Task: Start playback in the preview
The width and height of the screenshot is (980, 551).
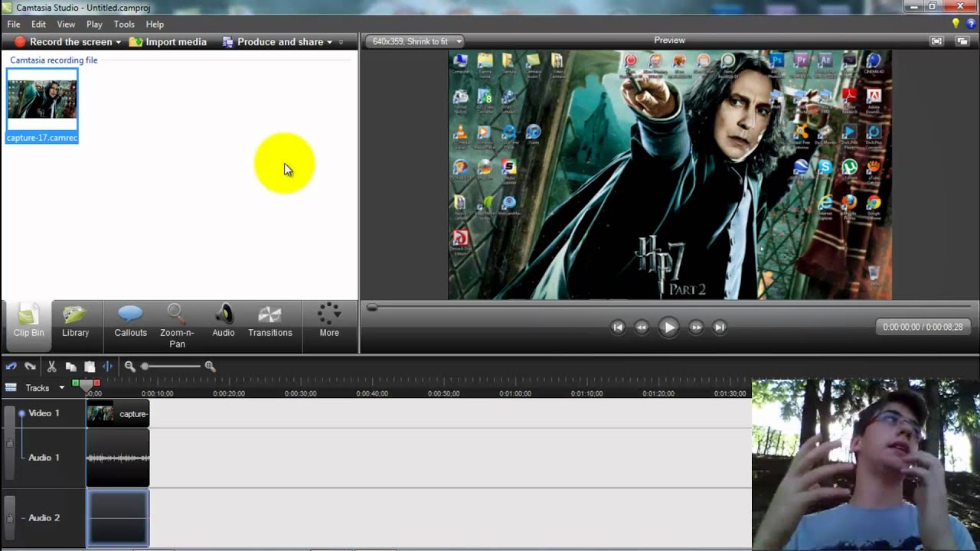Action: tap(668, 328)
